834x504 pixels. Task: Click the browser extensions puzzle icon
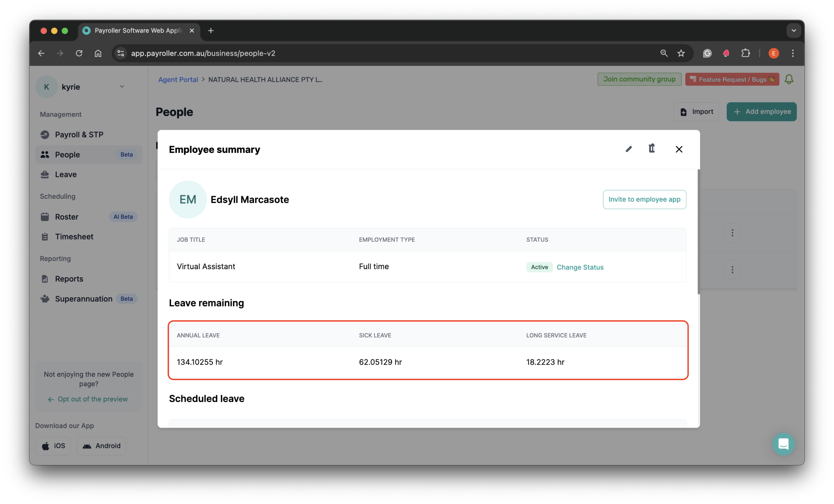pos(745,53)
